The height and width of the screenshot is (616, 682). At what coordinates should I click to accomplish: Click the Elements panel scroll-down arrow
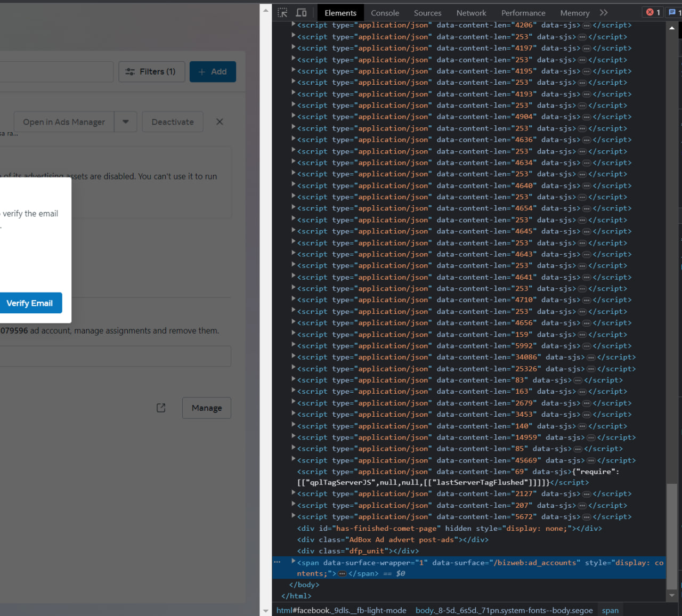672,595
